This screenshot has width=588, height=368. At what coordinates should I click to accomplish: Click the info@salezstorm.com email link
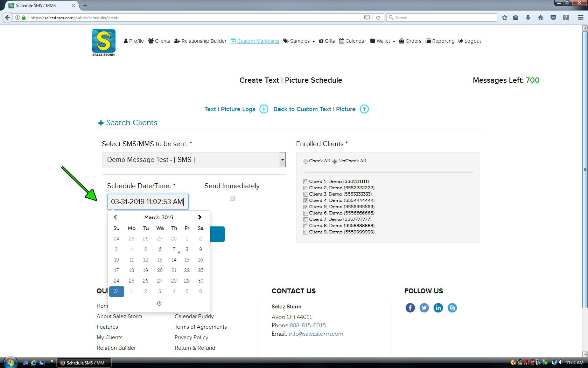316,334
